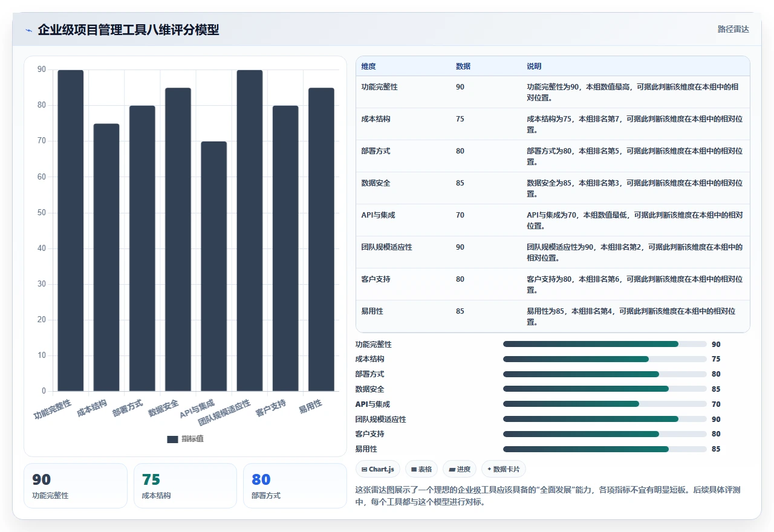Click the summary paragraph starting 这张雷达图展示了

[x=548, y=496]
